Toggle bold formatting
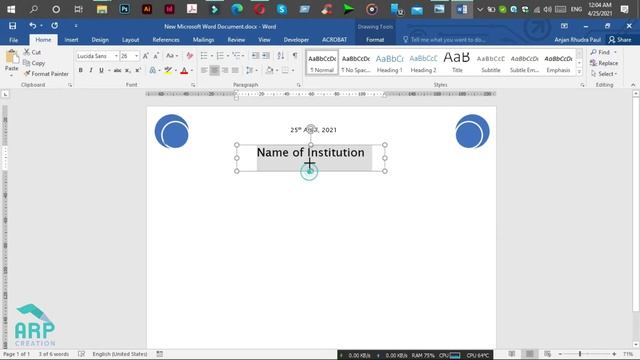This screenshot has width=640, height=360. tap(80, 70)
